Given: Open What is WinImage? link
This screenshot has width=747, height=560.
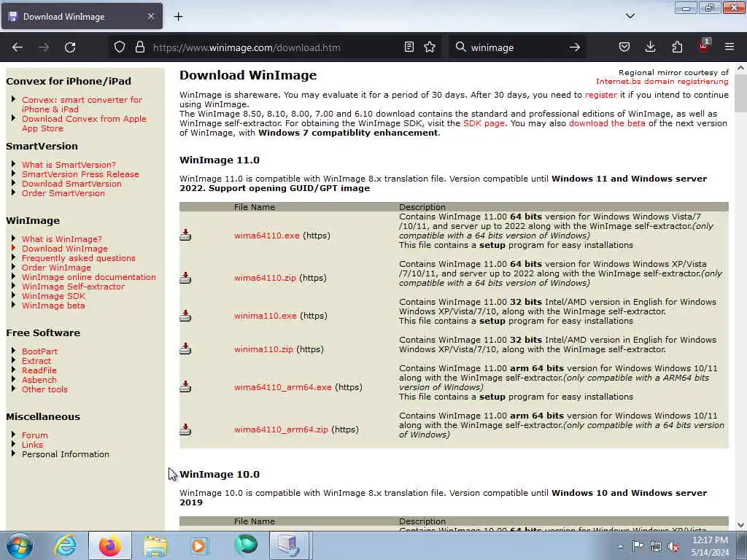Looking at the screenshot, I should 62,239.
